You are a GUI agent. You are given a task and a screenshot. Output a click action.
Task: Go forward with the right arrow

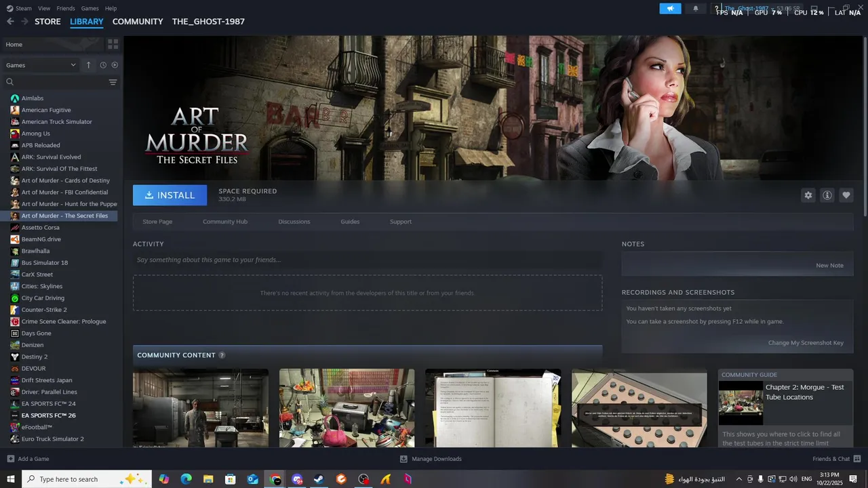click(x=24, y=22)
